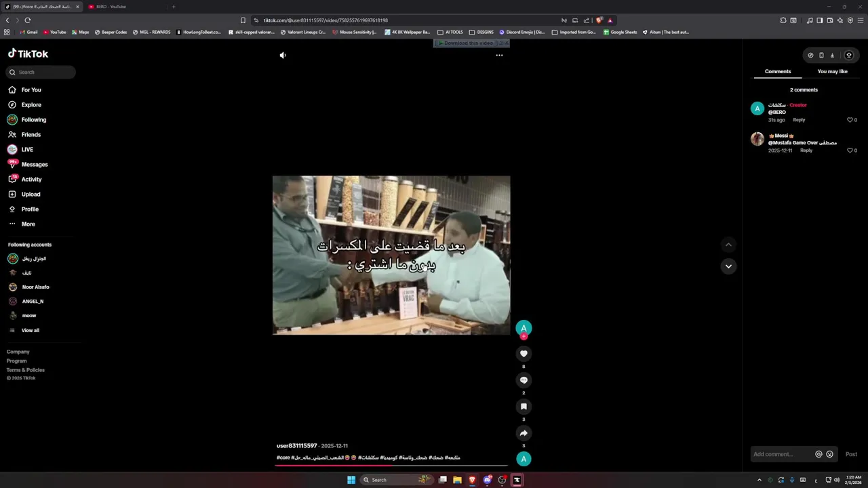Open Google Sheets bookmark
The image size is (868, 488).
coord(620,32)
